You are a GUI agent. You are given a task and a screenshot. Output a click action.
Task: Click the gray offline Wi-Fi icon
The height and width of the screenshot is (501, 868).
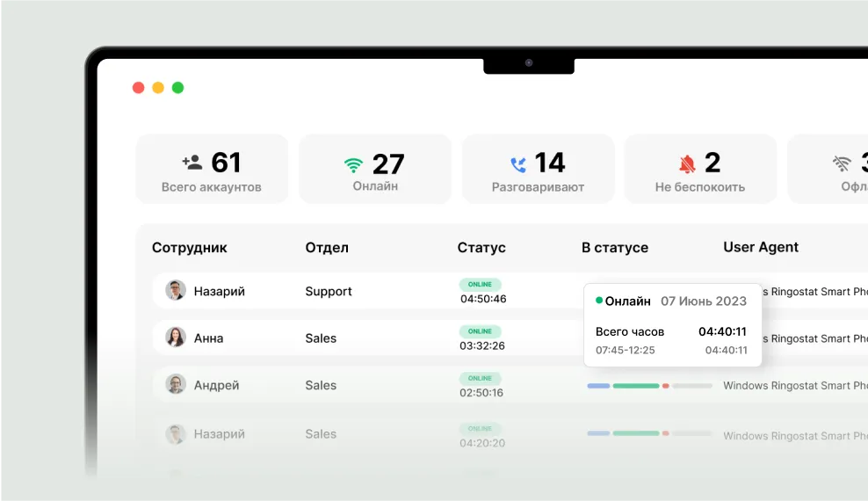tap(842, 164)
